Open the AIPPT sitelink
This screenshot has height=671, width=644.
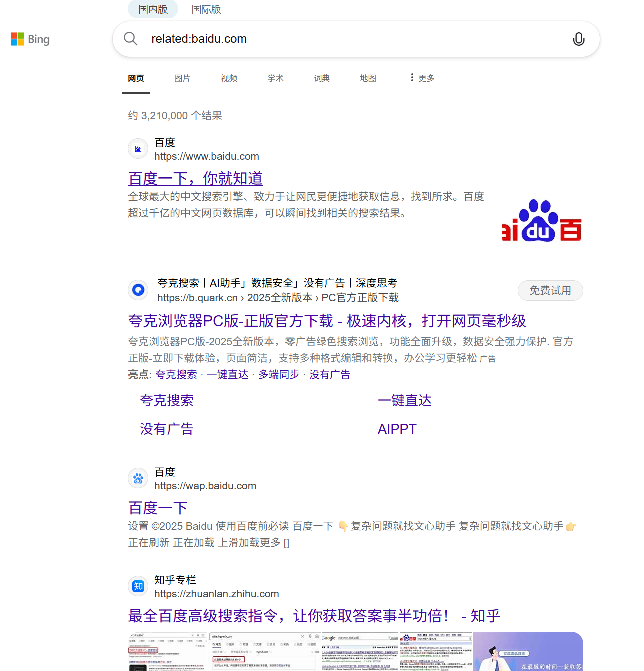pyautogui.click(x=397, y=429)
